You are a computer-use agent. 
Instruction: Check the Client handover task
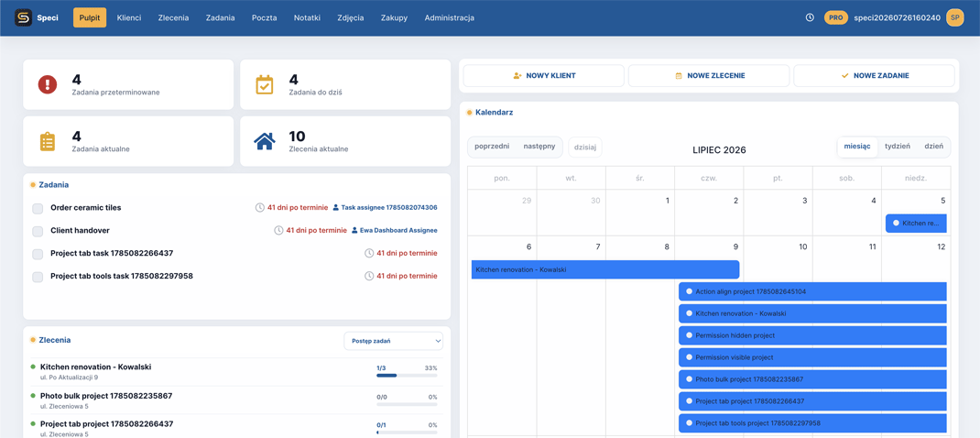(x=38, y=232)
